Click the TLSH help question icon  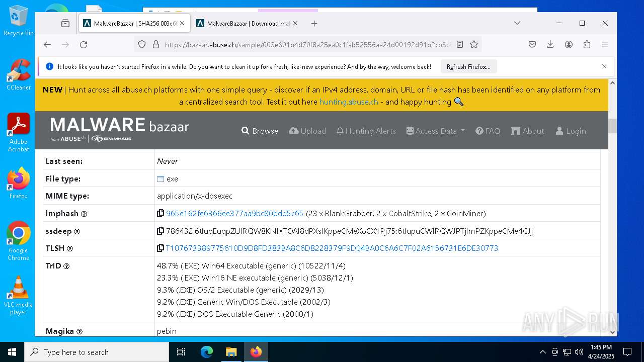coord(70,249)
